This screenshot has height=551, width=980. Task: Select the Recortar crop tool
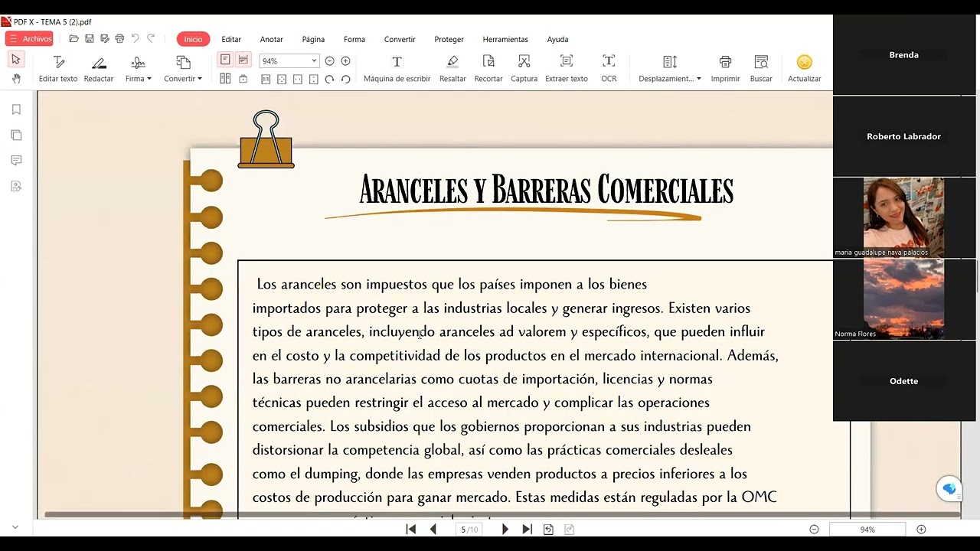488,68
